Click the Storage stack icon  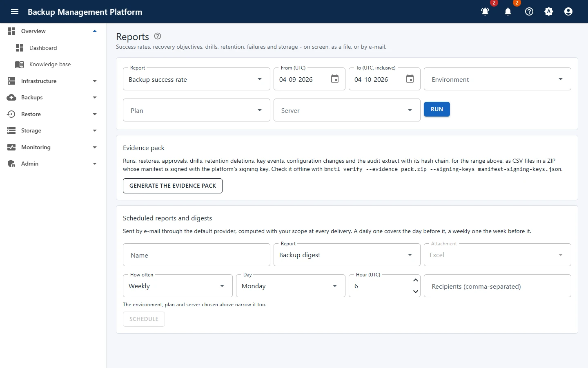click(x=11, y=130)
